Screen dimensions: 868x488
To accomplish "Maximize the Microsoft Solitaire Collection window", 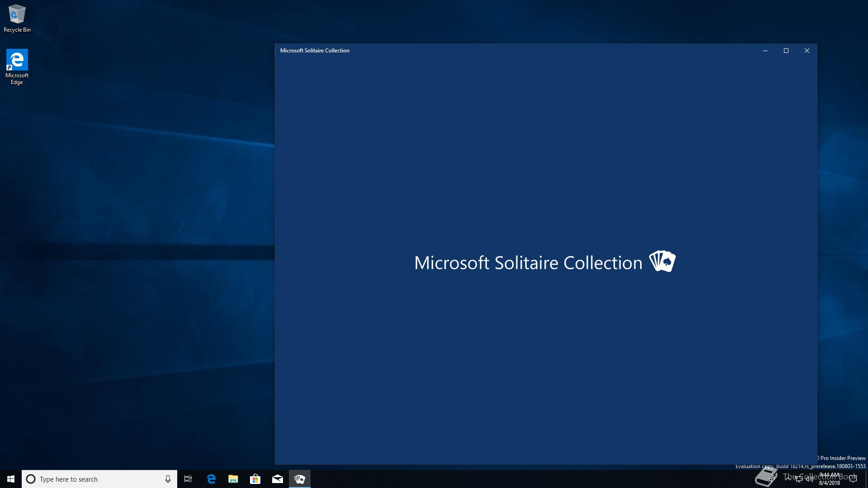I will coord(786,51).
